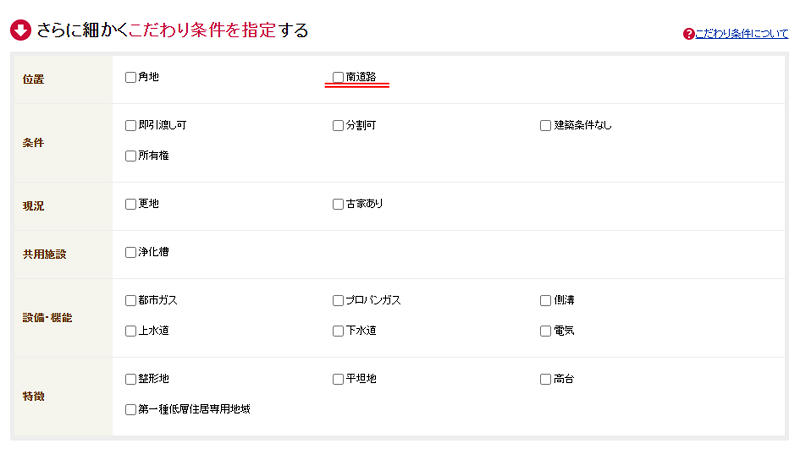Toggle the プロパンガス checkbox
The image size is (800, 449).
point(338,300)
